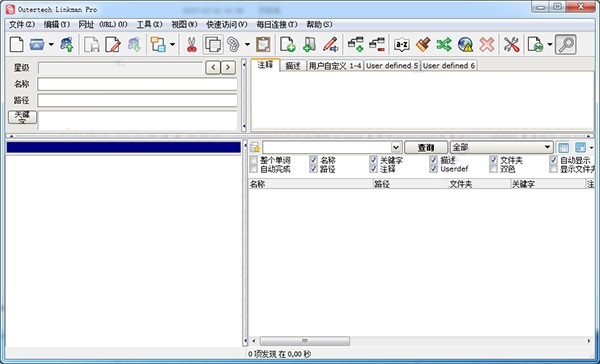Toggle the magnifier search icon

tap(566, 44)
